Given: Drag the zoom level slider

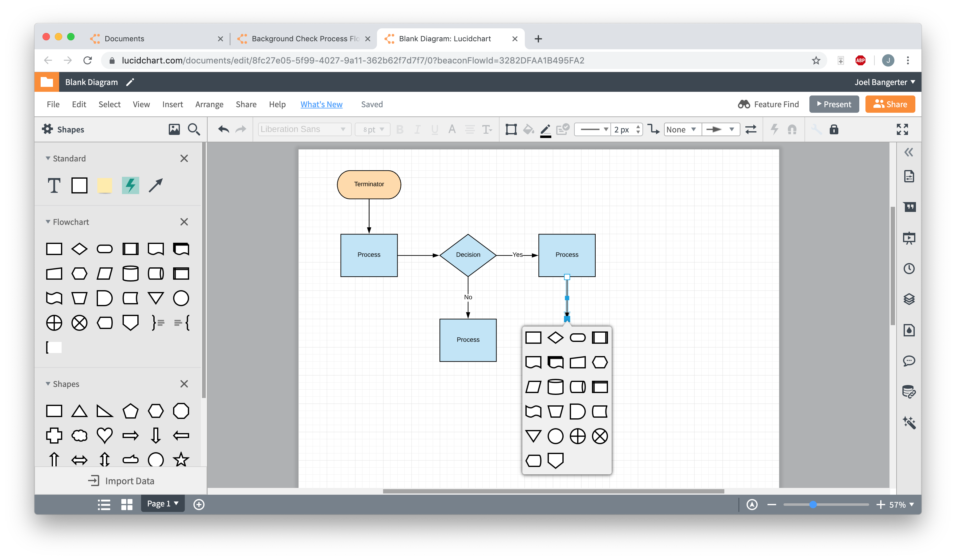Looking at the screenshot, I should click(813, 504).
